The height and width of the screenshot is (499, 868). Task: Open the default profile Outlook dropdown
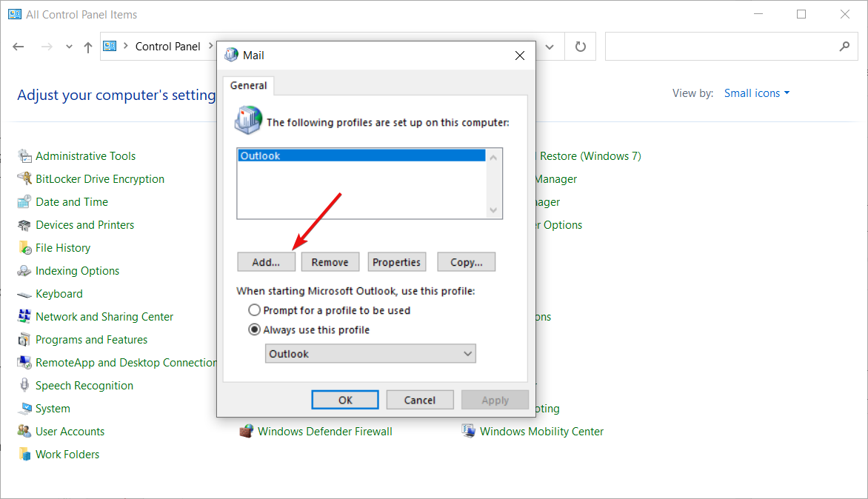pyautogui.click(x=370, y=353)
